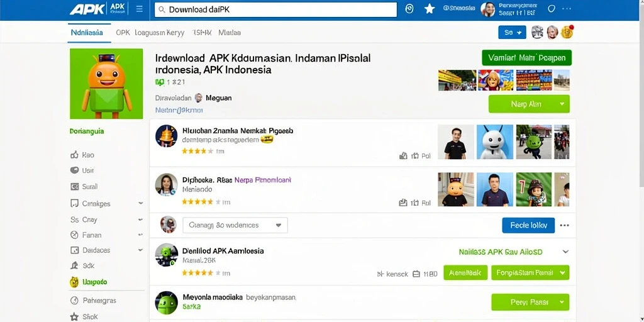
Task: Switch to the Ndnliasia tab
Action: click(87, 33)
